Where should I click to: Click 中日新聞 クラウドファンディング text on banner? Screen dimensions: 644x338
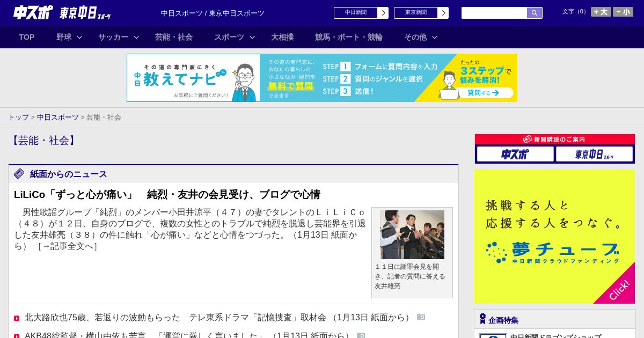pos(565,261)
